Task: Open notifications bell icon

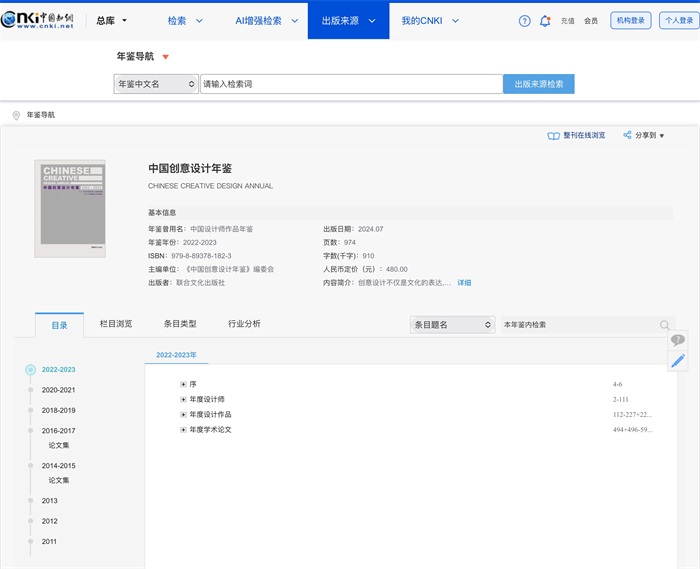Action: (545, 20)
